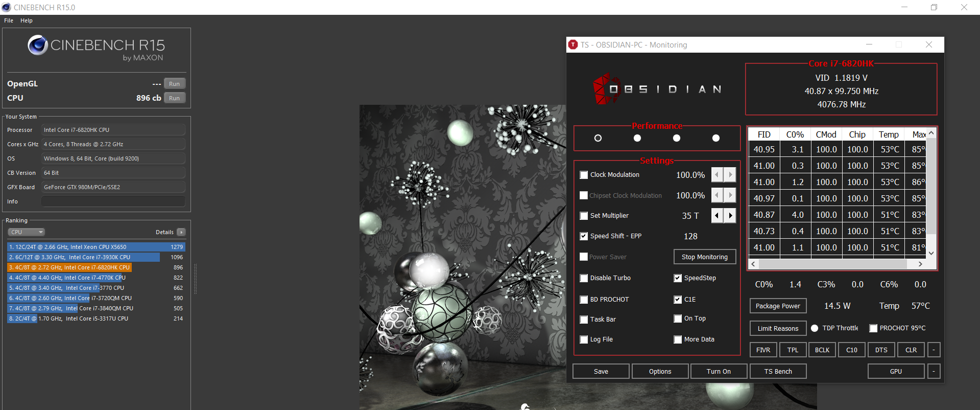
Task: Select the third Performance profile radio button
Action: [677, 138]
